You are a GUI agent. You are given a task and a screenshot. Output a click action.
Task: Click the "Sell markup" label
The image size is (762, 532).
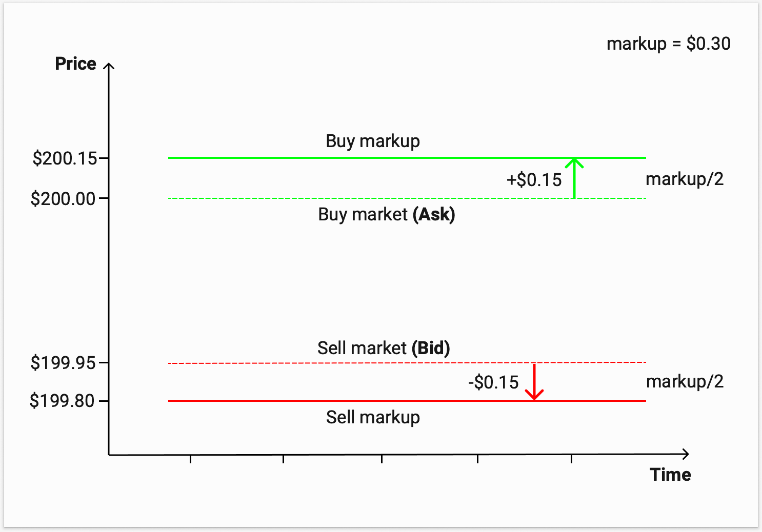373,417
